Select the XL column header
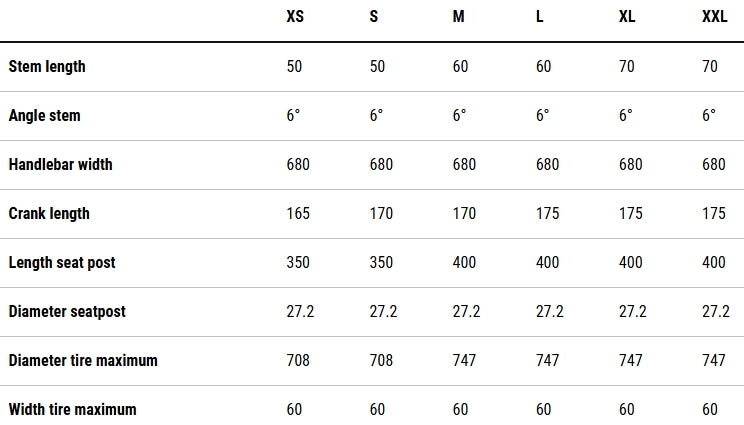Viewport: 744px width, 425px height. pos(628,18)
